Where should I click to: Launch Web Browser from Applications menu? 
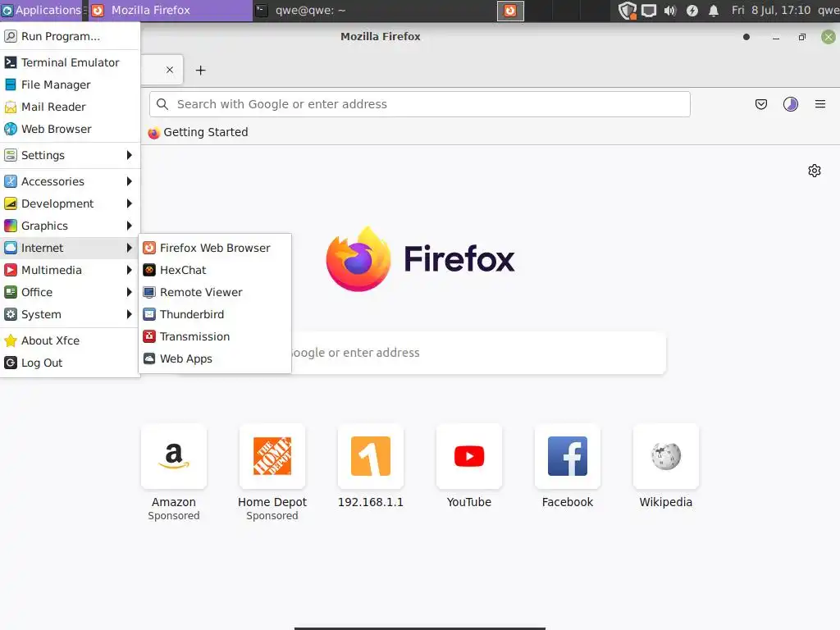coord(70,129)
